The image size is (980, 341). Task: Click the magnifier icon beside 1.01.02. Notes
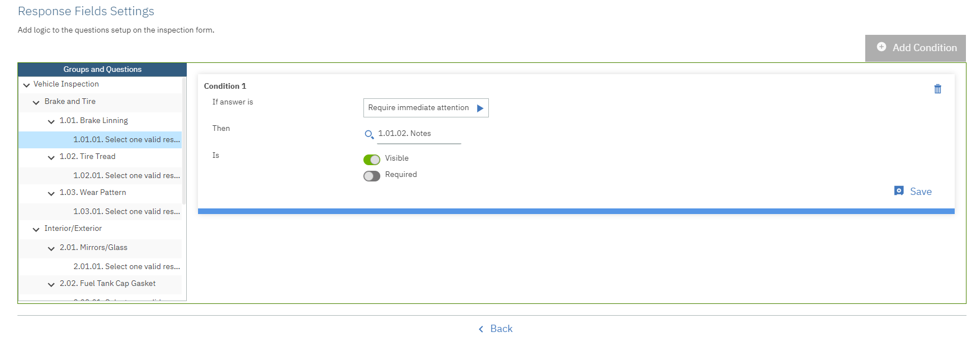[369, 134]
